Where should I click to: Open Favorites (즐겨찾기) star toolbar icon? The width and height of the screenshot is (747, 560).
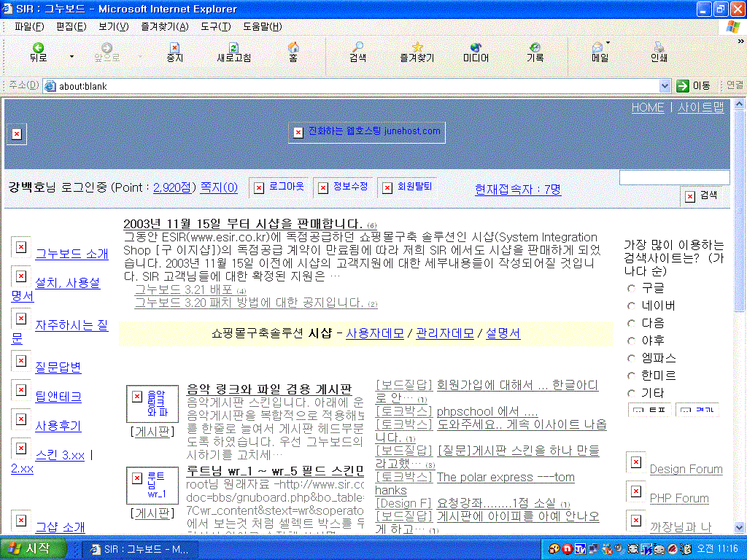coord(417,51)
